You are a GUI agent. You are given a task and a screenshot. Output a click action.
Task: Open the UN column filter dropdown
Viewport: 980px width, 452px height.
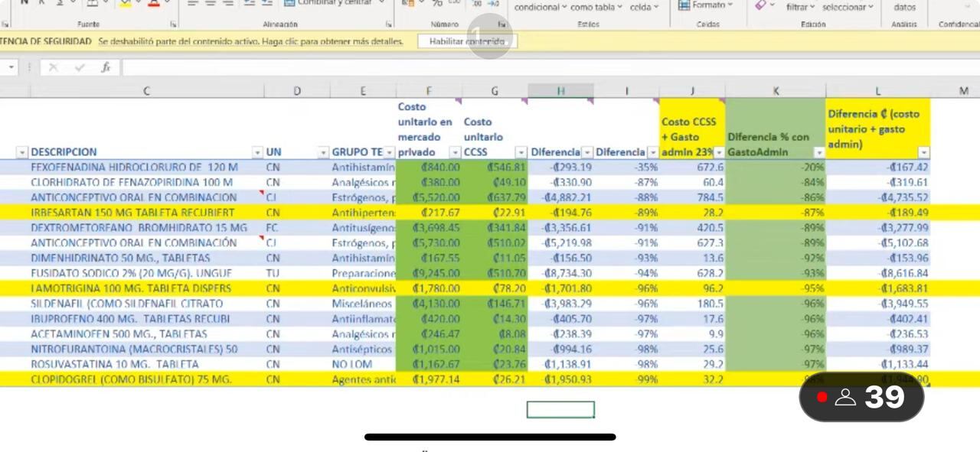click(x=257, y=152)
